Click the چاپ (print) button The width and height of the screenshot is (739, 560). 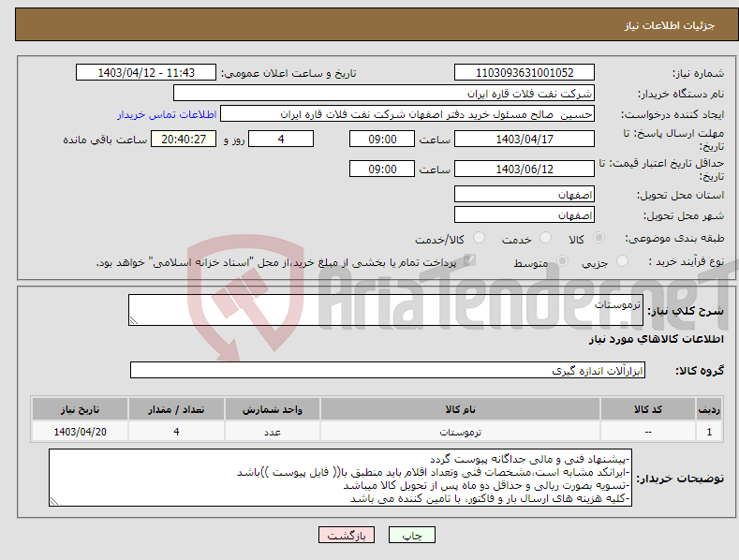point(412,535)
